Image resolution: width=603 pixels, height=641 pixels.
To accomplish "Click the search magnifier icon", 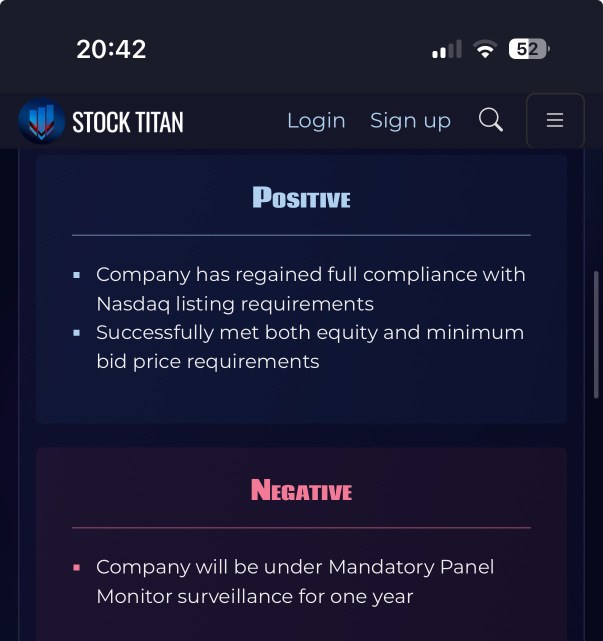I will (x=490, y=120).
